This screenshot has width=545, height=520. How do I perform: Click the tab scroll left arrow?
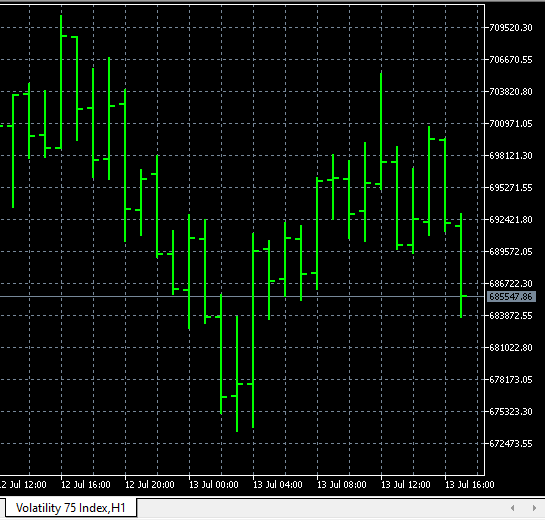coord(512,508)
